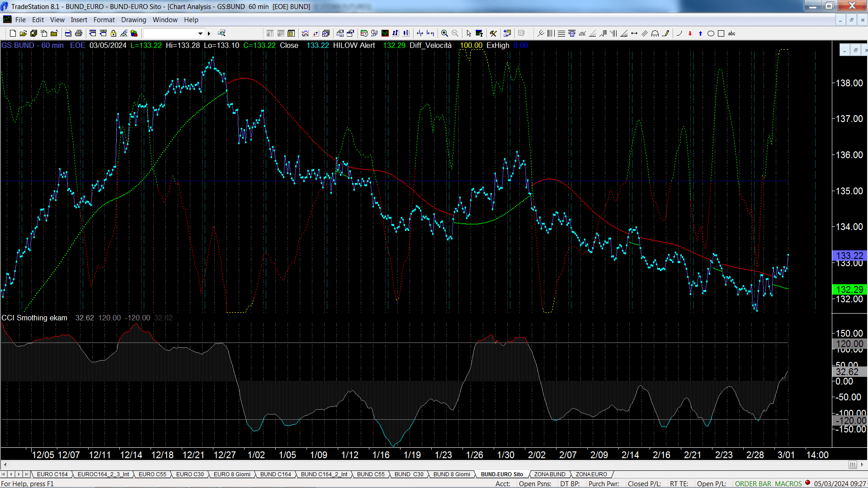This screenshot has width=868, height=488.
Task: Open the Help menu
Action: point(191,19)
